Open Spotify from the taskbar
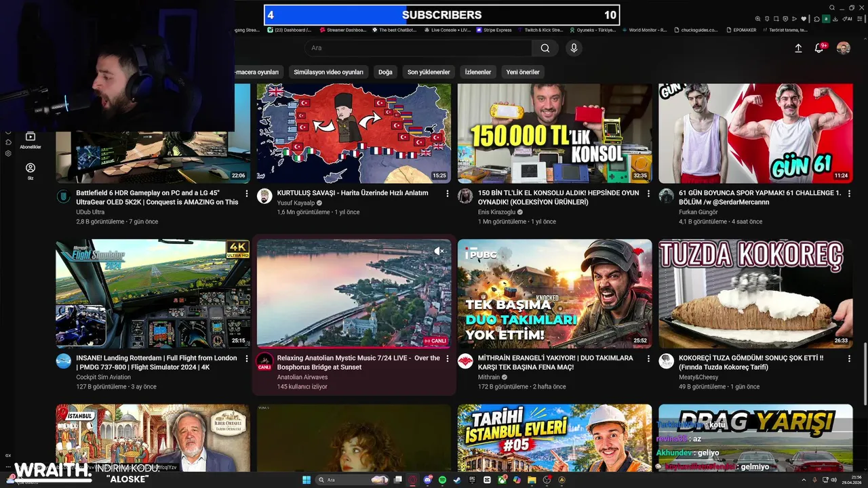This screenshot has height=488, width=868. tap(442, 480)
